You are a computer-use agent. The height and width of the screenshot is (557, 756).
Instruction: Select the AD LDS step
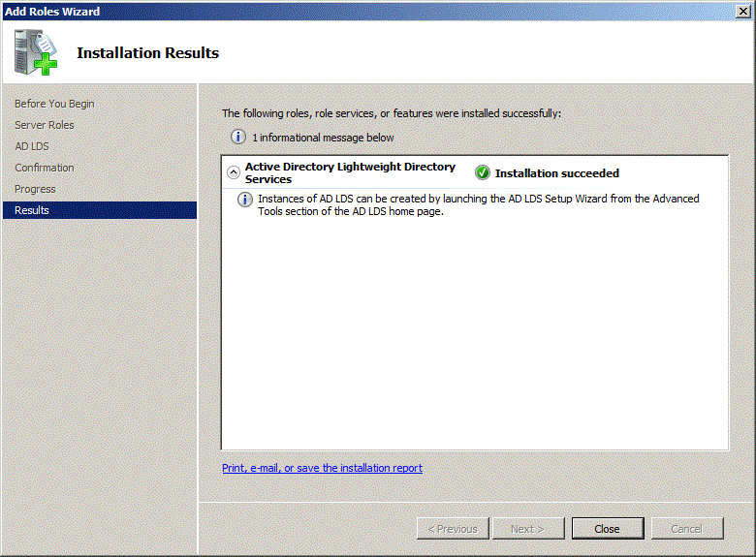[32, 146]
